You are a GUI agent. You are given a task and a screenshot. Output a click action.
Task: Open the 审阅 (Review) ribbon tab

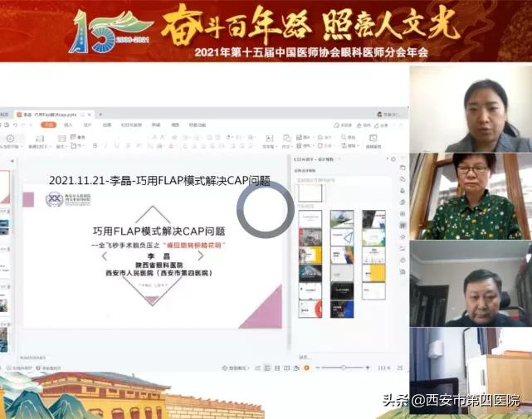point(156,124)
